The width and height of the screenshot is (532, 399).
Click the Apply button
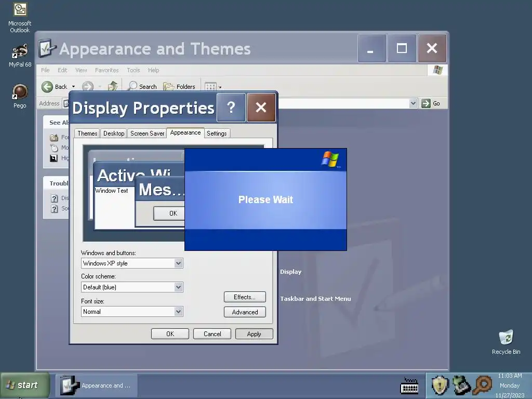pos(254,334)
